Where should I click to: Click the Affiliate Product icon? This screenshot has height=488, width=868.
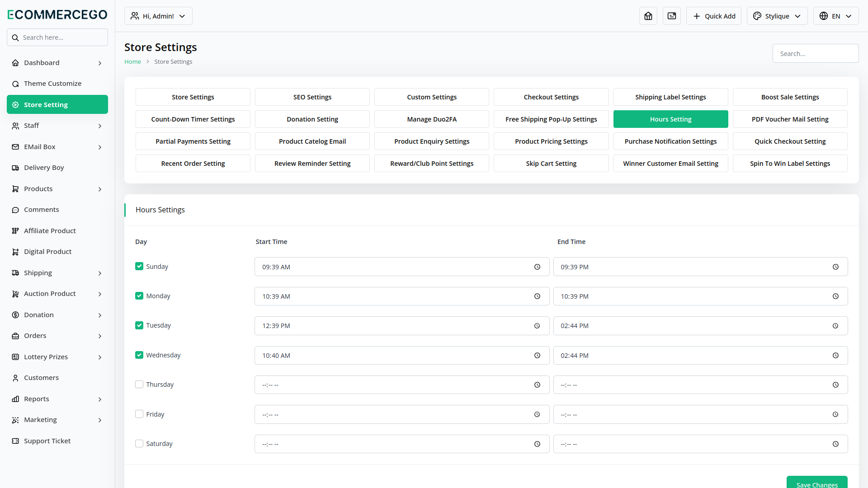click(x=15, y=231)
